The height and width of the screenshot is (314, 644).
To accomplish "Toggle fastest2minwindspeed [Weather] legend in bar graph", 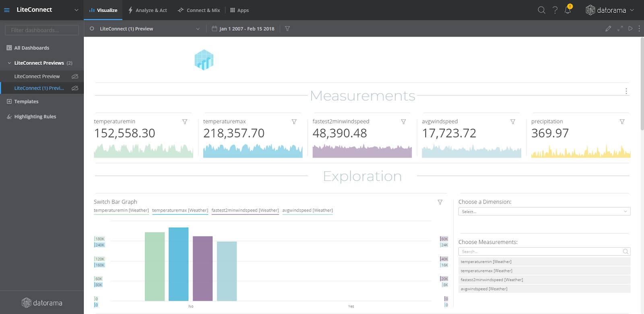I will 245,210.
